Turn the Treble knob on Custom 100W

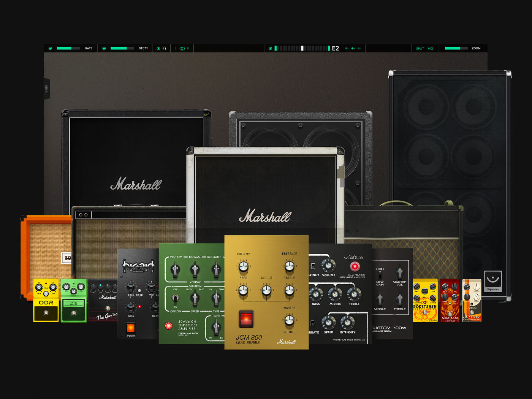[399, 299]
